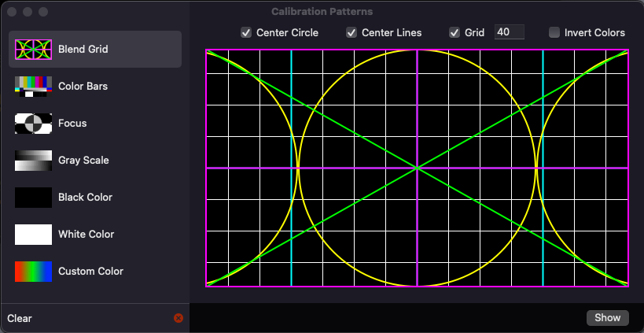Choose the Focus pattern thumbnail

pyautogui.click(x=33, y=124)
